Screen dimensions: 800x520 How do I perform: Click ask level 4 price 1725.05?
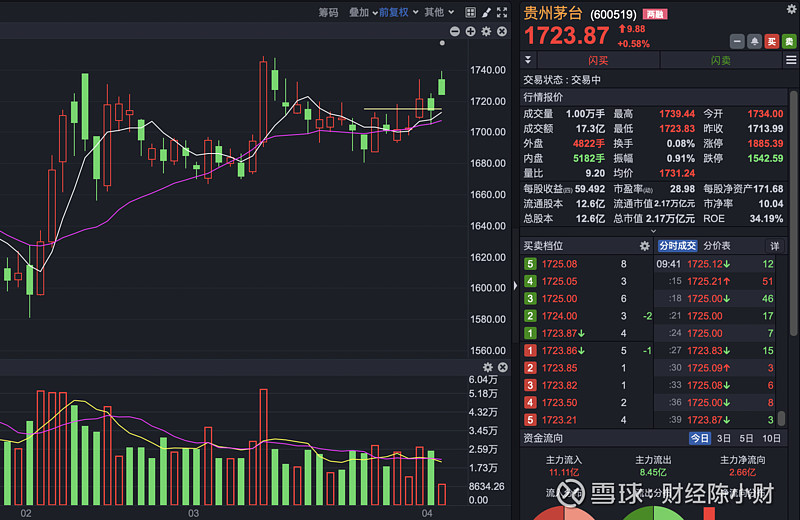(x=559, y=281)
